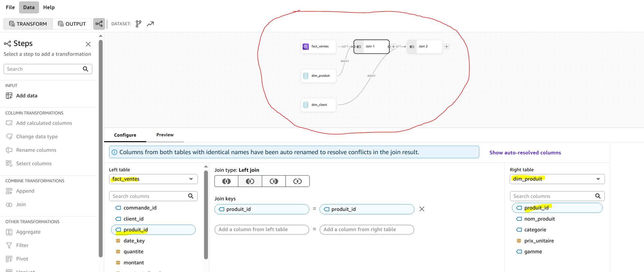
Task: Expand the Right table dim_produit dropdown
Action: (x=557, y=179)
